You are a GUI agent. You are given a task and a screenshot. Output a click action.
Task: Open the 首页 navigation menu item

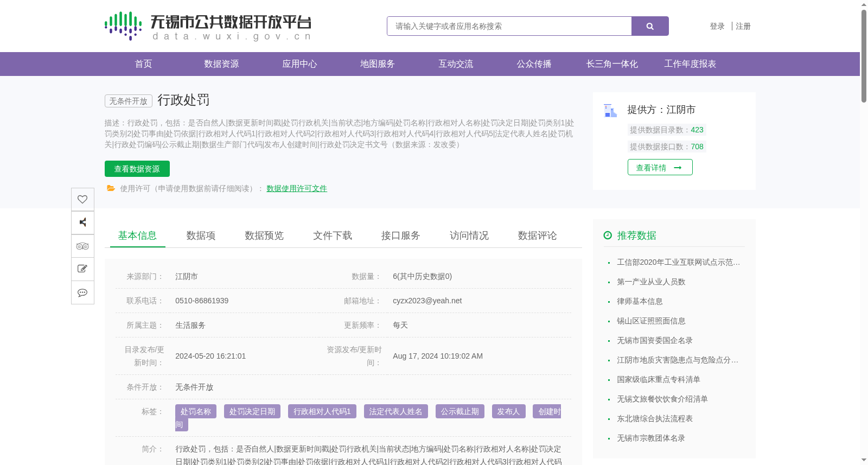coord(143,64)
